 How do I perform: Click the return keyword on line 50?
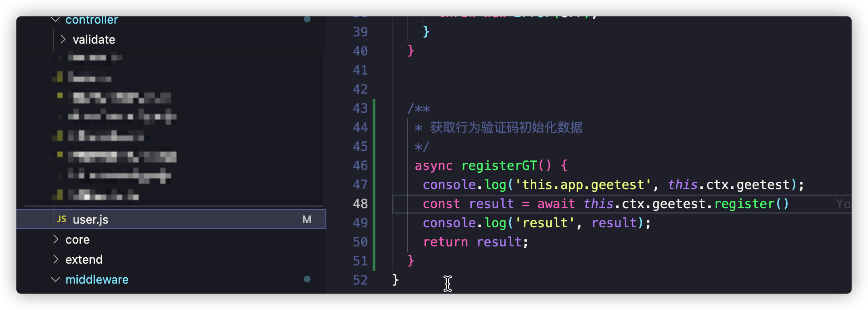(445, 242)
